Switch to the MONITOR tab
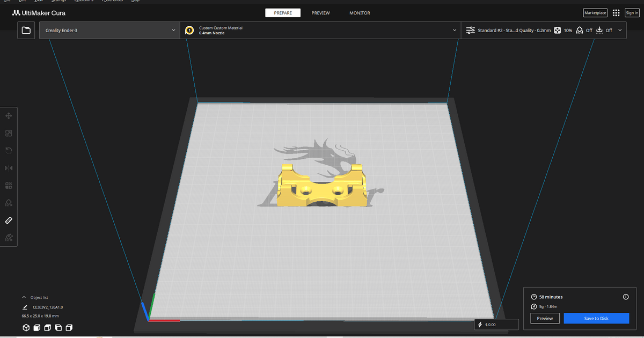 point(359,13)
